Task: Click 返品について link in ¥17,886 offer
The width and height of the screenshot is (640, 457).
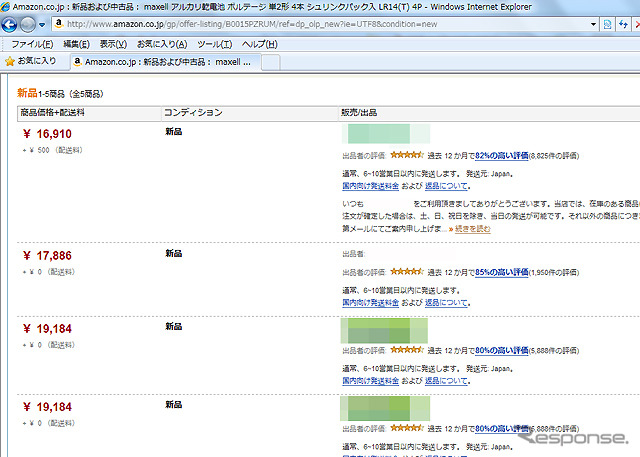Action: click(x=446, y=303)
